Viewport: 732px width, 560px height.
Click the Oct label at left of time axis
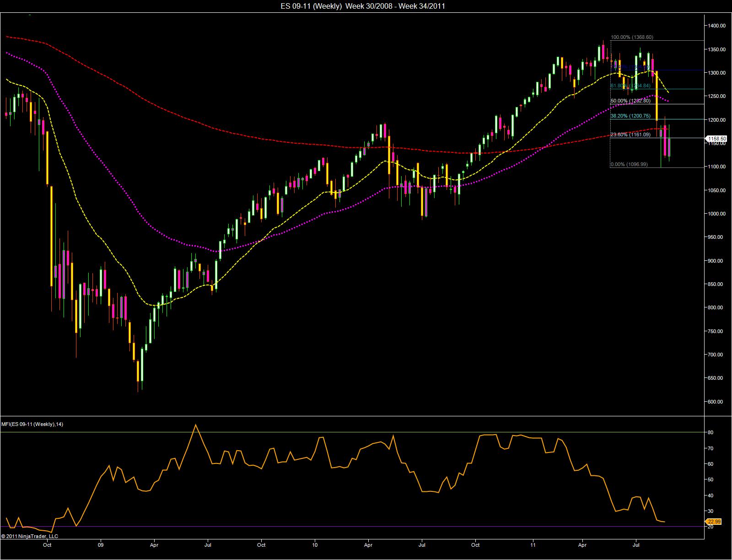47,545
